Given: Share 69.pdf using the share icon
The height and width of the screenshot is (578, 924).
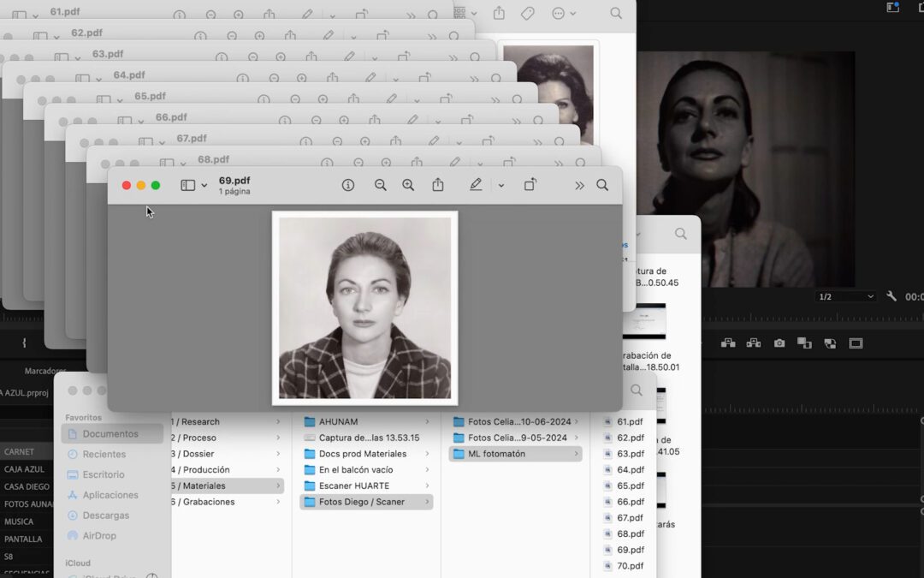Looking at the screenshot, I should point(438,185).
